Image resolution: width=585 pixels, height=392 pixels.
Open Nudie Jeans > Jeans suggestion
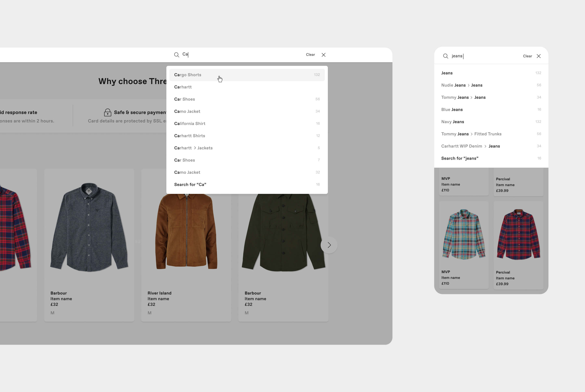461,85
